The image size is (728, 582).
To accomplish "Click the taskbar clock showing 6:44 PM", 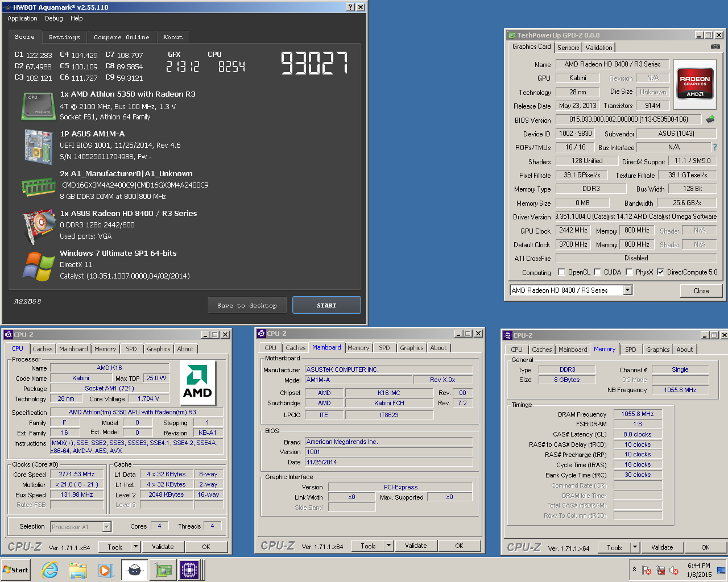I will pyautogui.click(x=698, y=570).
